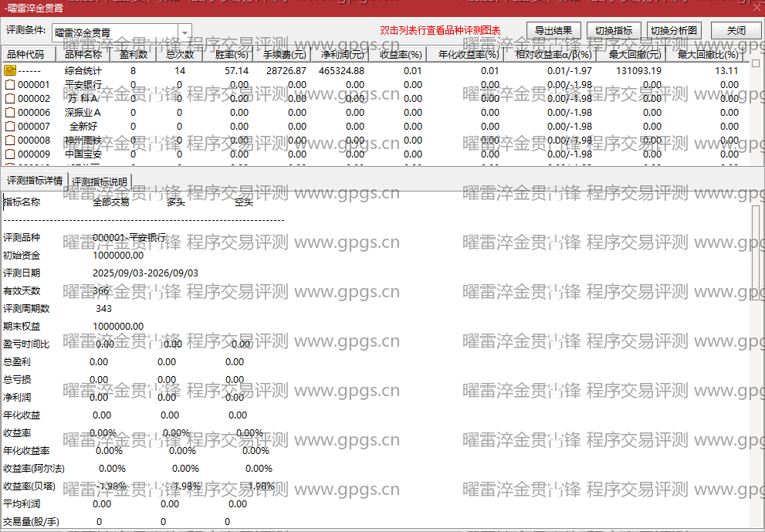
Task: Click the icon beside code 000007
Action: pos(10,127)
